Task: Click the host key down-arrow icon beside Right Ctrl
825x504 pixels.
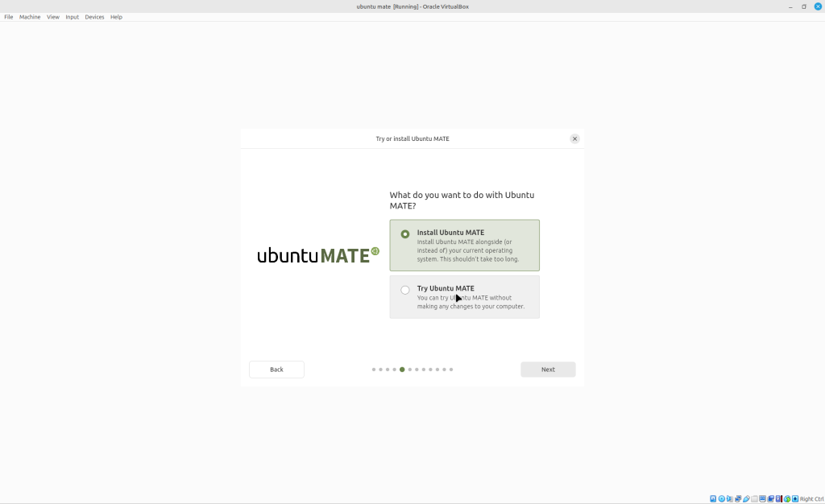Action: click(x=795, y=498)
